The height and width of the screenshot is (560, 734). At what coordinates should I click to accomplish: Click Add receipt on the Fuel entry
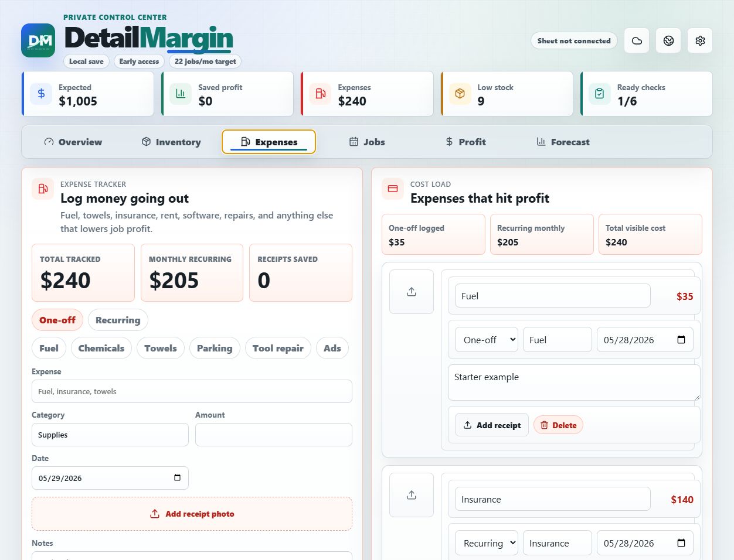(x=492, y=425)
